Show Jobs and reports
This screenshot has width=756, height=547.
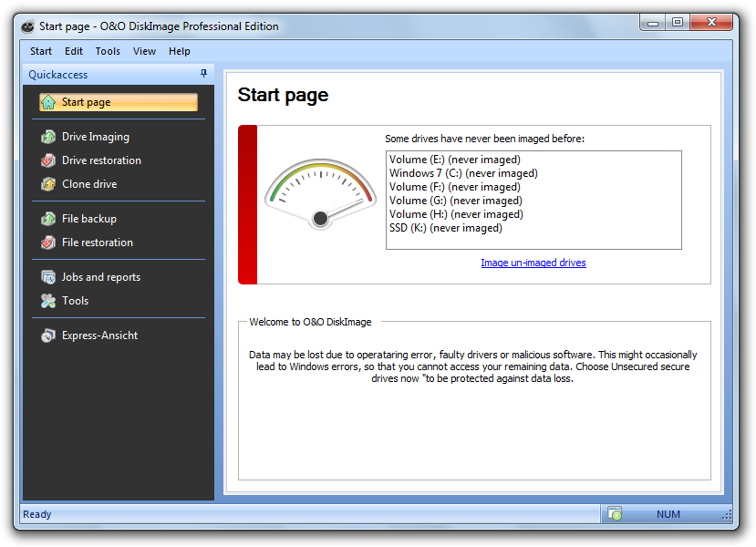[x=100, y=277]
